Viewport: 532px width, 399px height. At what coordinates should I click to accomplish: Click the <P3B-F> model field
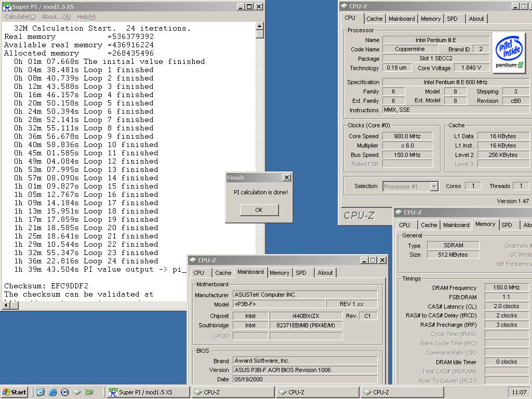pyautogui.click(x=279, y=304)
